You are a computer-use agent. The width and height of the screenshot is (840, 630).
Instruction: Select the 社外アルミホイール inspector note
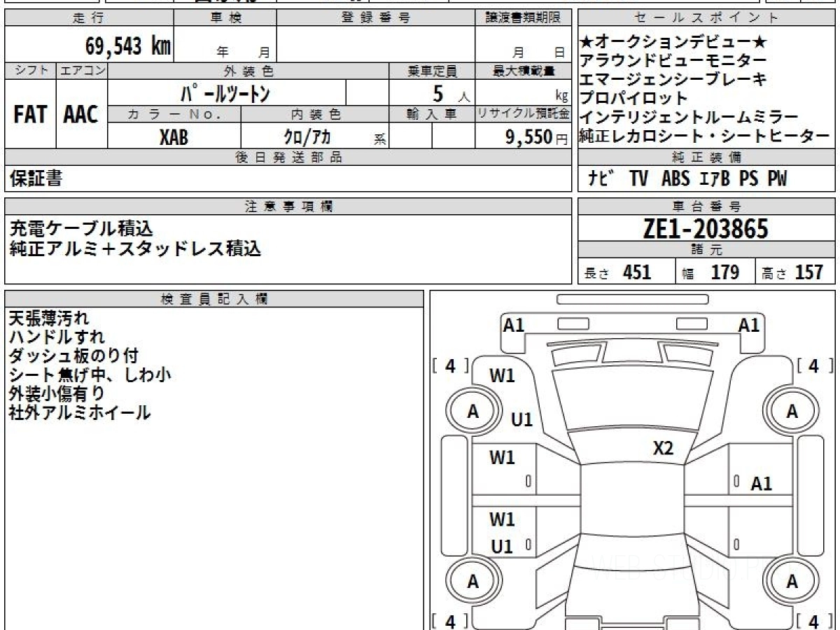[80, 413]
